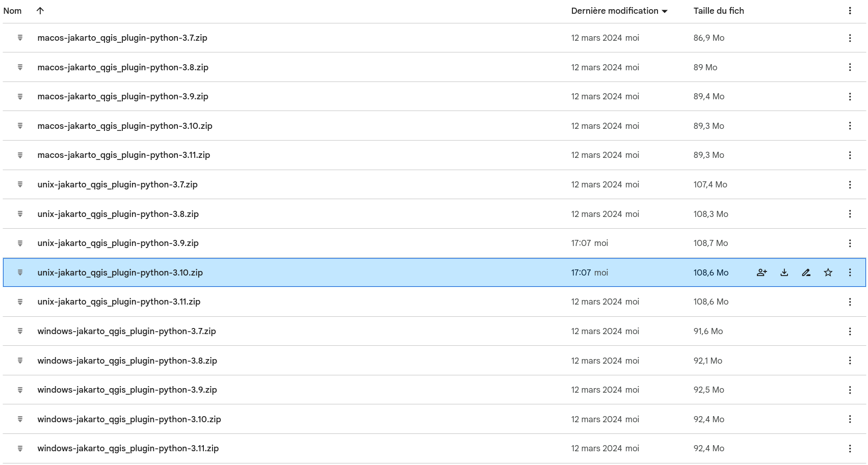This screenshot has height=465, width=868.
Task: Select macos-jakarto_qgis_plugin-python-3.11.zip file name
Action: click(124, 155)
